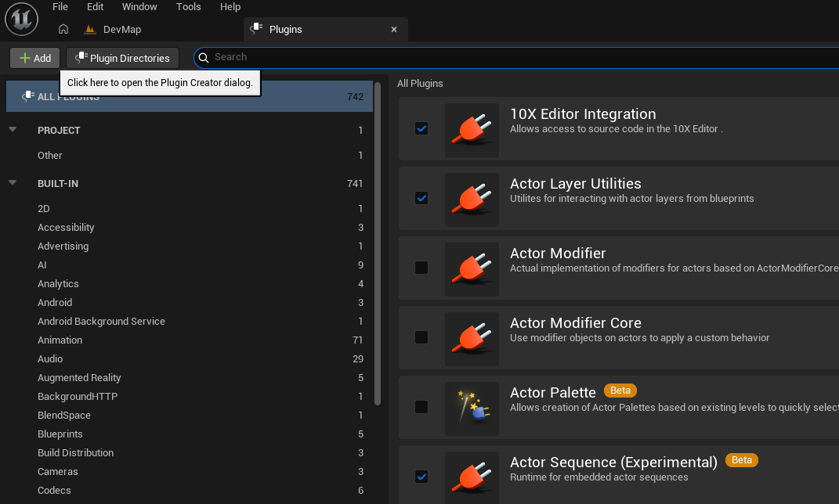
Task: Open Plugin Directories
Action: pyautogui.click(x=122, y=58)
